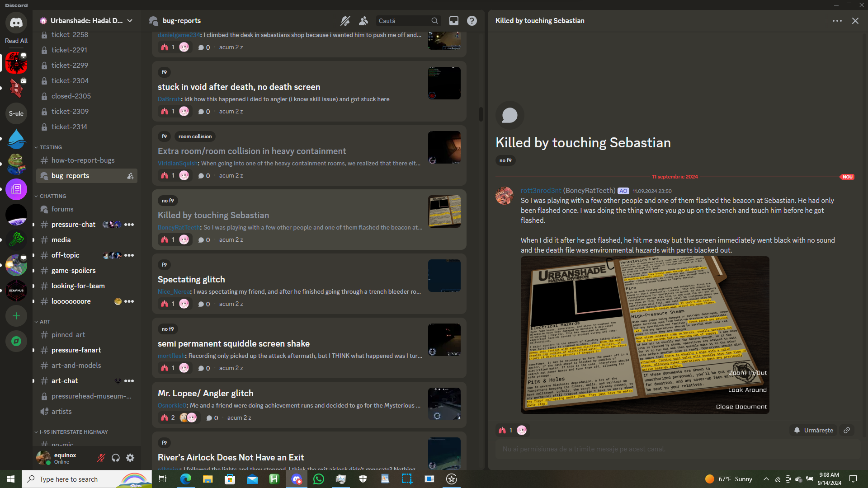Screen dimensions: 868x488
Task: Toggle microphone mute in user panel
Action: 101,458
